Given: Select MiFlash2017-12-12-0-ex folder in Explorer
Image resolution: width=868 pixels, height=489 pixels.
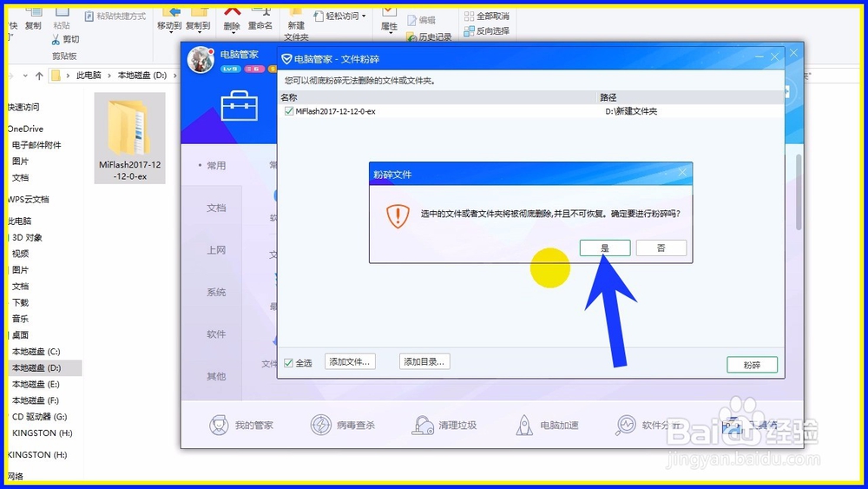Looking at the screenshot, I should [x=130, y=138].
